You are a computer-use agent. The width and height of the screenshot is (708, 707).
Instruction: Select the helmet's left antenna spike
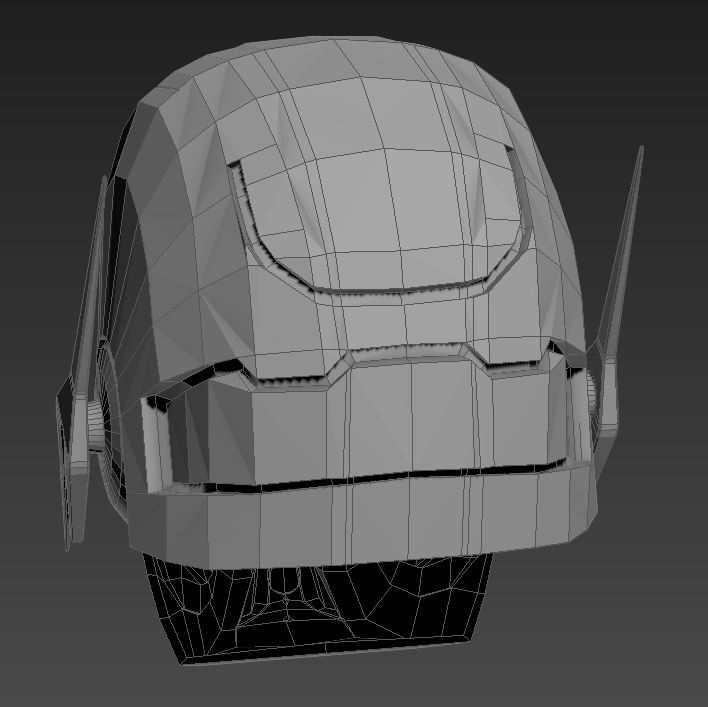click(84, 361)
